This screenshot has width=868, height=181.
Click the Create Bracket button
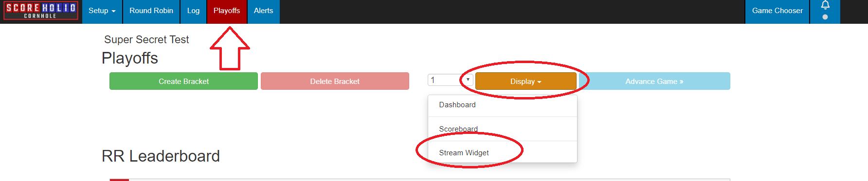tap(183, 81)
